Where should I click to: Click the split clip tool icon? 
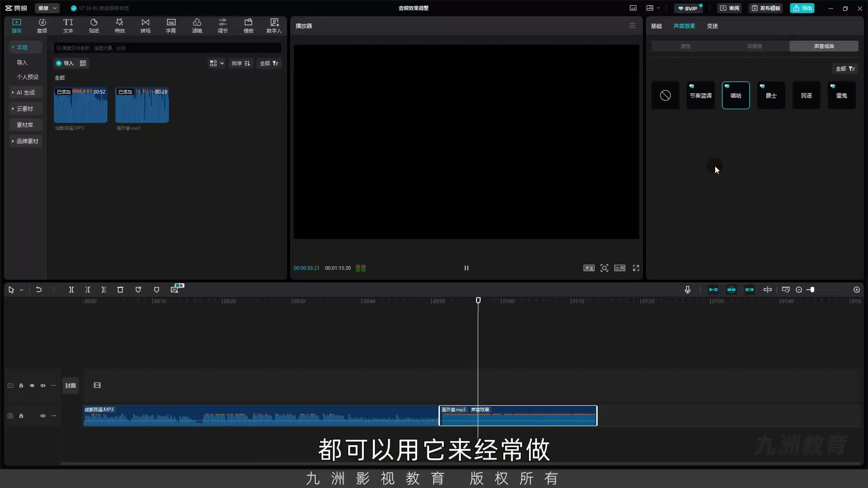point(71,290)
